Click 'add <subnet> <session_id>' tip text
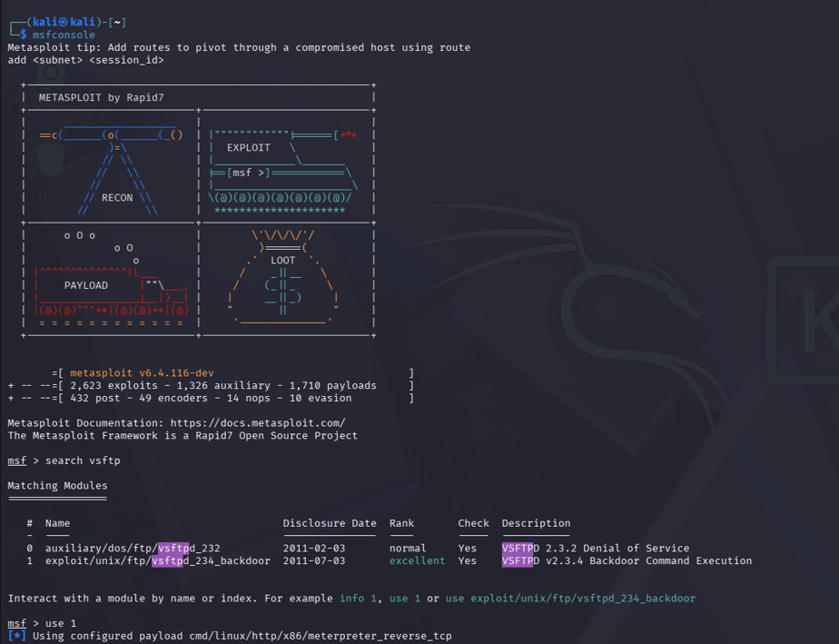The width and height of the screenshot is (839, 644). (x=85, y=60)
